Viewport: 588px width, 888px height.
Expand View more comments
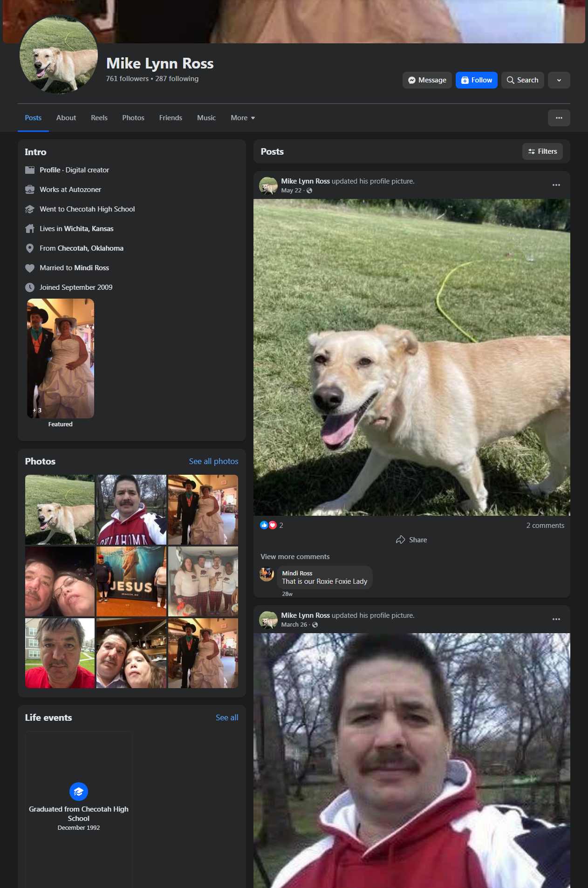295,557
